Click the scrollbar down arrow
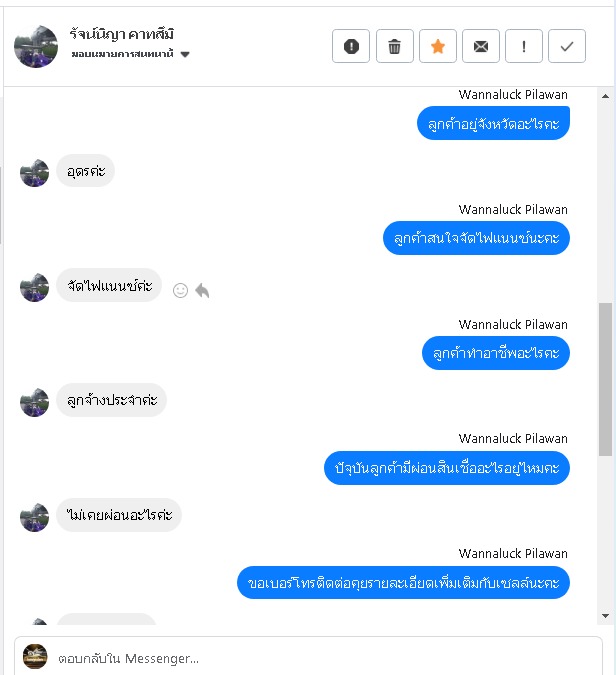Screen dimensions: 616x675 605,616
